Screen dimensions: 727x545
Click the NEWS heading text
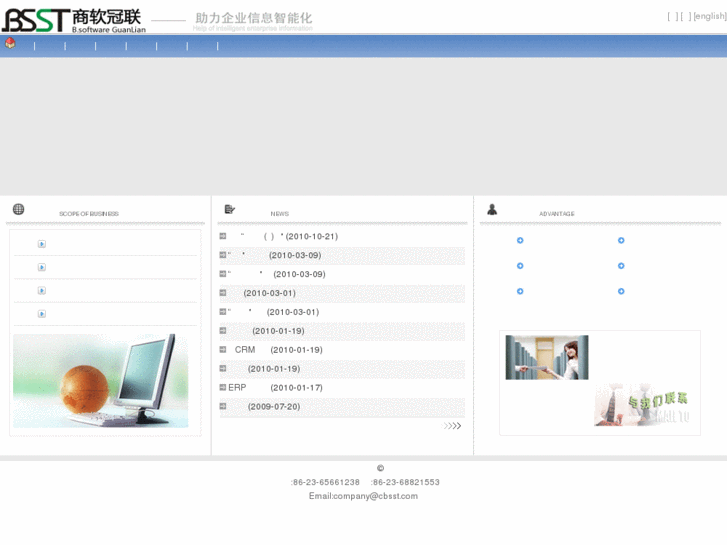280,214
